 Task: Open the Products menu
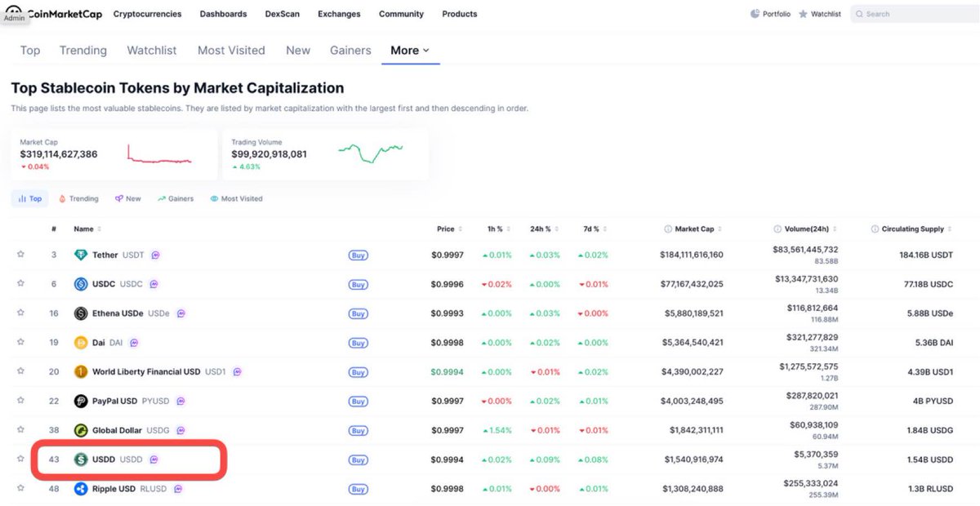[460, 14]
